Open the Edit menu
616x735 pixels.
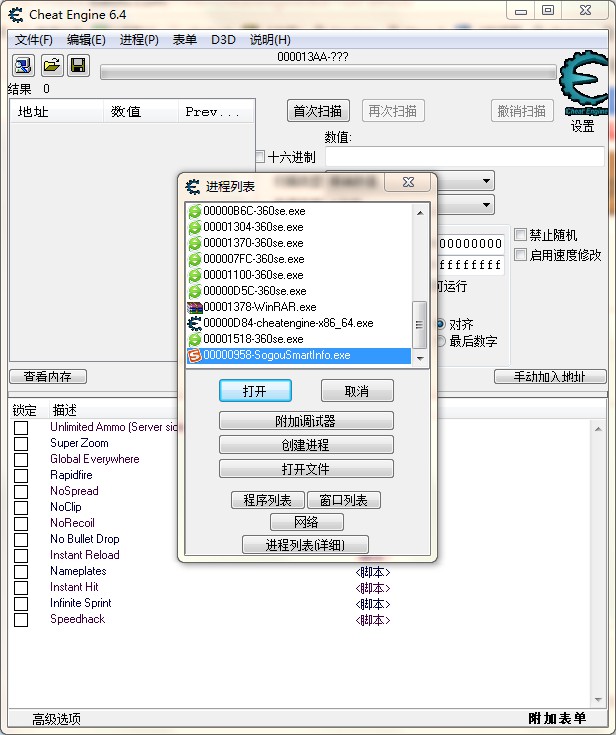point(86,40)
